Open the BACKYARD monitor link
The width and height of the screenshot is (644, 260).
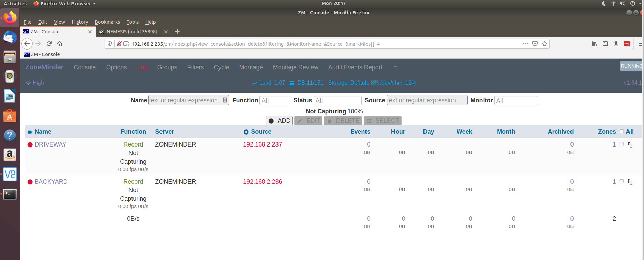[51, 182]
